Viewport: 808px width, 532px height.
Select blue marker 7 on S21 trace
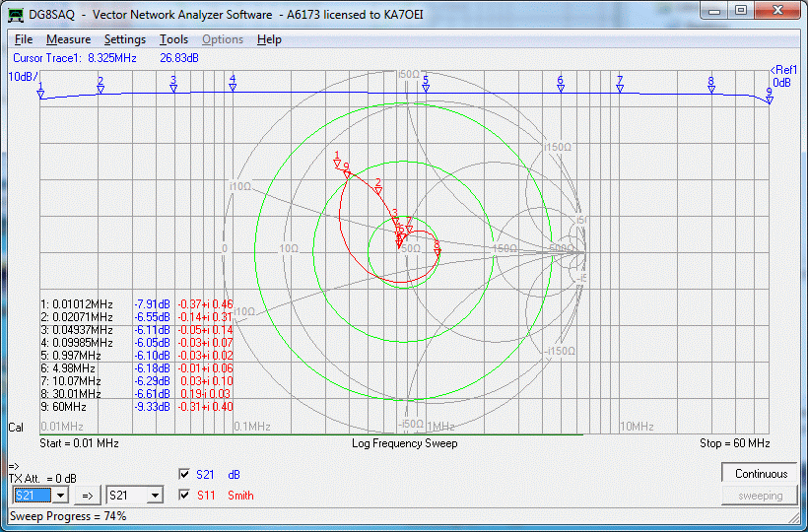pos(620,85)
